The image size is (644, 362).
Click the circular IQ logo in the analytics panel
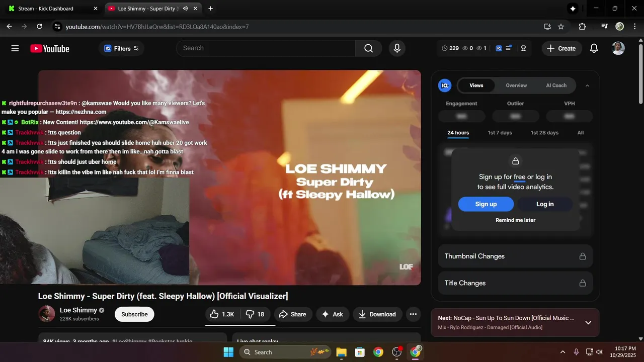click(445, 85)
